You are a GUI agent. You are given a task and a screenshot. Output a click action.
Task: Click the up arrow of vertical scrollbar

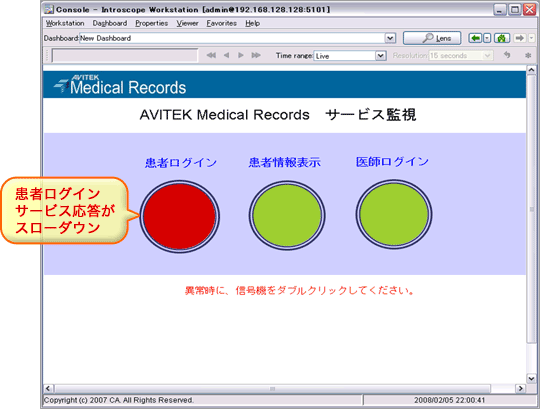(531, 70)
